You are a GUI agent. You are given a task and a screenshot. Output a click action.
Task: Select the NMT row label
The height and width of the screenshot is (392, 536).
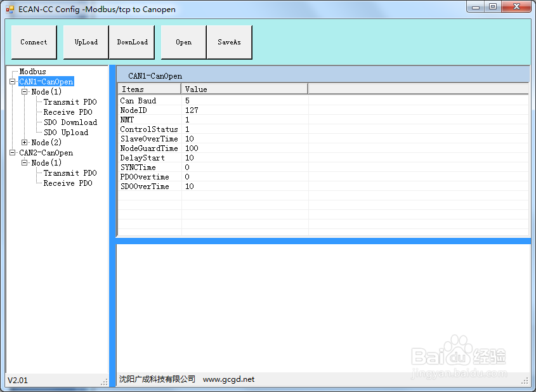point(127,120)
